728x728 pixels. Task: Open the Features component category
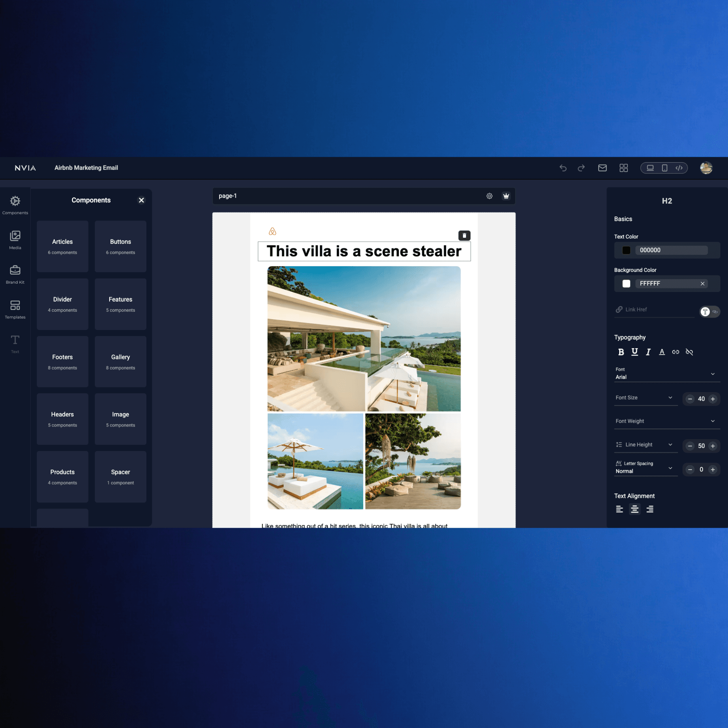point(120,304)
